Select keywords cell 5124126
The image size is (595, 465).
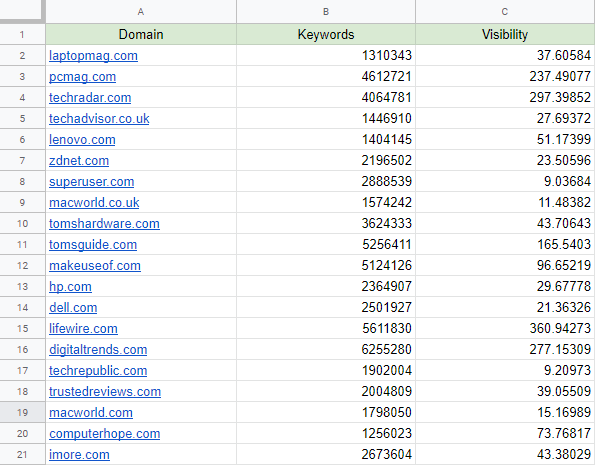(x=326, y=265)
